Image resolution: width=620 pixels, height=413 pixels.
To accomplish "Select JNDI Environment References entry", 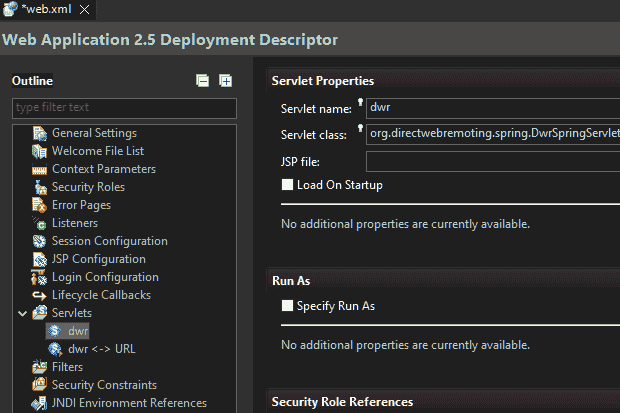I will click(x=129, y=403).
